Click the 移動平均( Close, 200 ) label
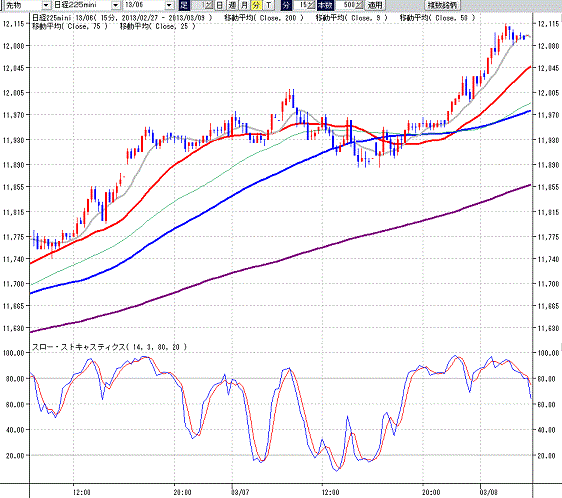 (264, 18)
